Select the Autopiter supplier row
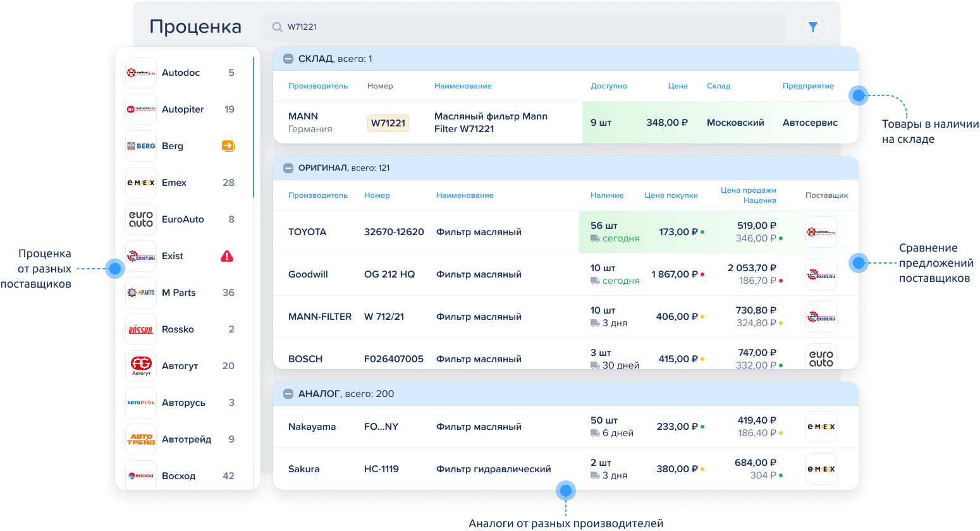980x531 pixels. (184, 109)
